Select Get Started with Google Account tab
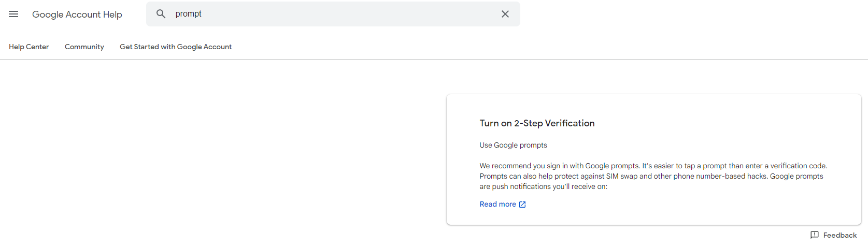Screen dimensions: 868x247 176,47
